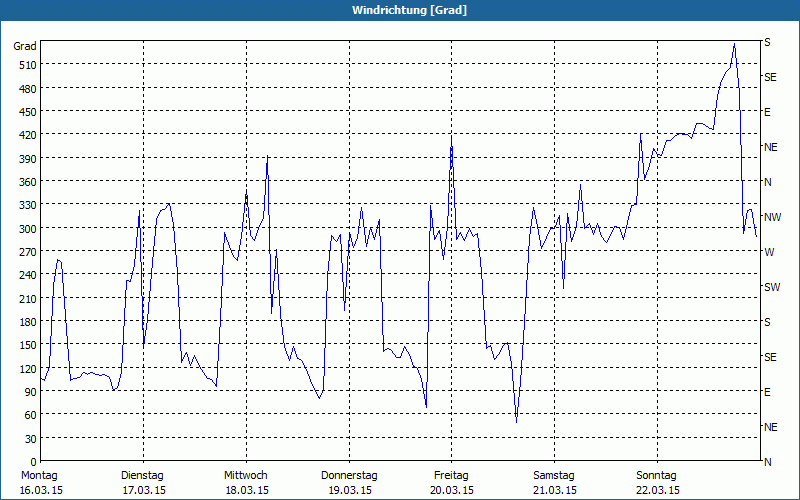
Task: Click the S compass label beside the 180 gridline
Action: coord(767,322)
